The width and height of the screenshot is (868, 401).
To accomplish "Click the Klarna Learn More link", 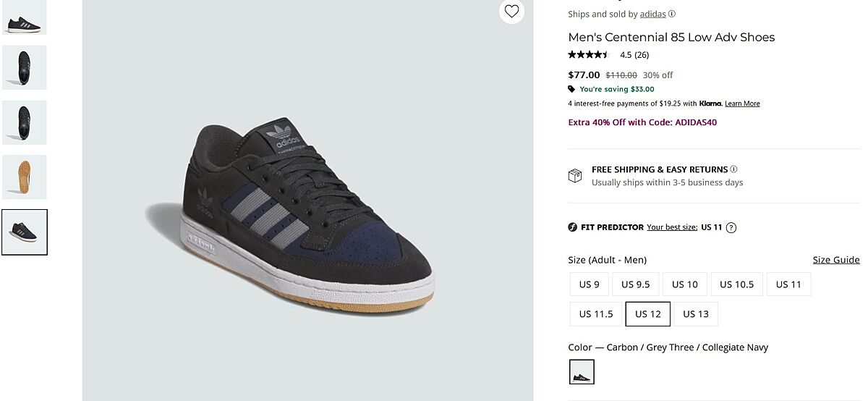I will [742, 104].
